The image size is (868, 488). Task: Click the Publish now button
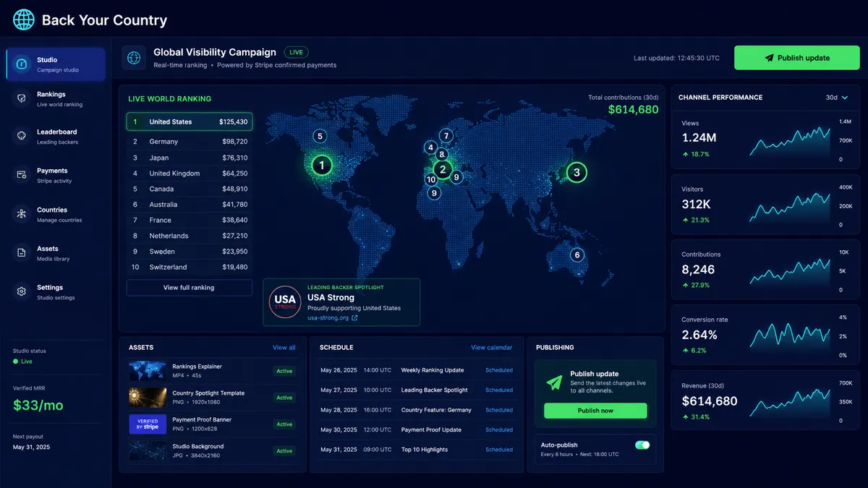click(x=595, y=411)
